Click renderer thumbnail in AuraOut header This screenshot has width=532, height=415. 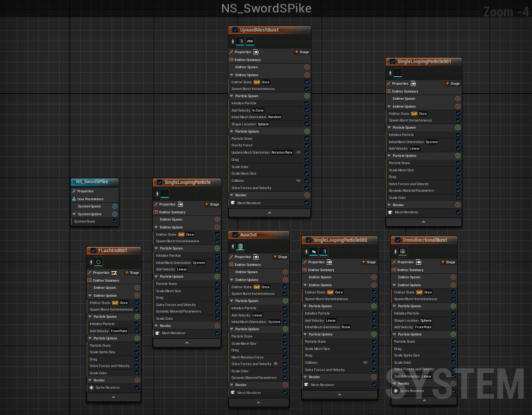(240, 247)
